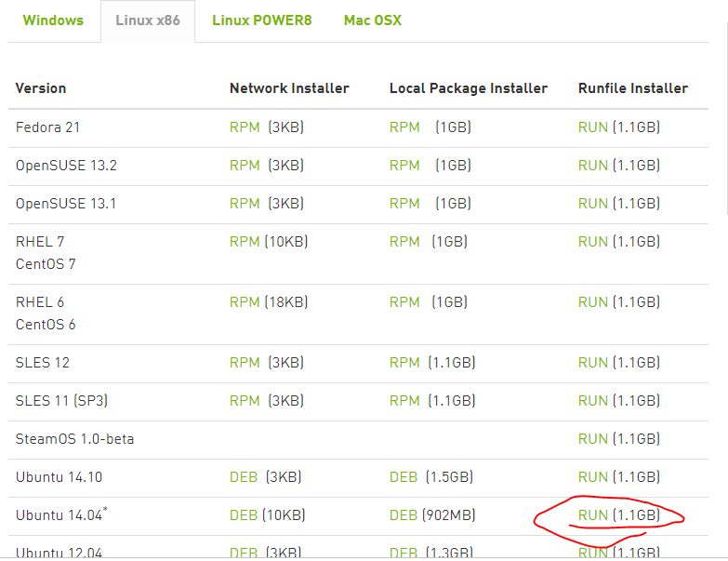The height and width of the screenshot is (561, 728).
Task: Click the Version column header
Action: pyautogui.click(x=41, y=88)
